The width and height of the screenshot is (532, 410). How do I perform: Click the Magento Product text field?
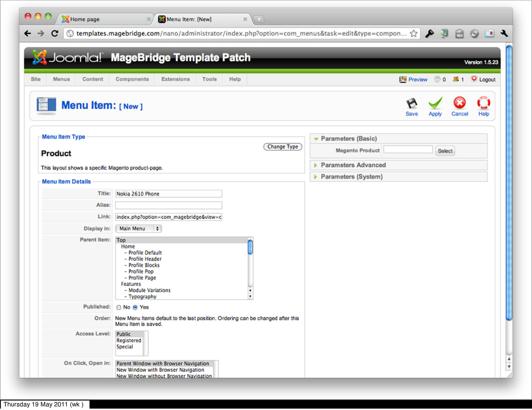click(x=408, y=149)
